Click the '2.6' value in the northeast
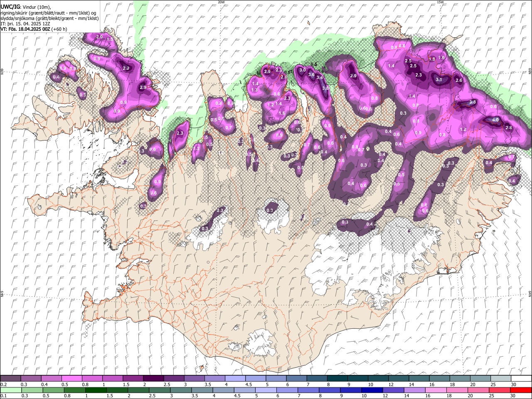532x399 pixels. (459, 80)
